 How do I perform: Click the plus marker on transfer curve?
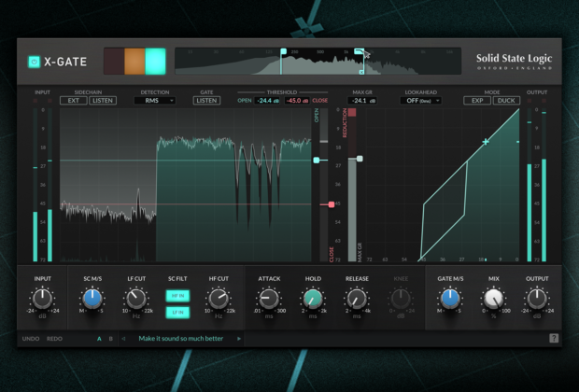pyautogui.click(x=486, y=142)
